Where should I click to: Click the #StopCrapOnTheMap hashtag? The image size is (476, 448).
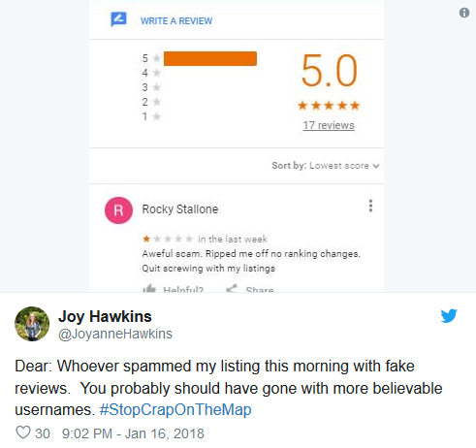[175, 409]
